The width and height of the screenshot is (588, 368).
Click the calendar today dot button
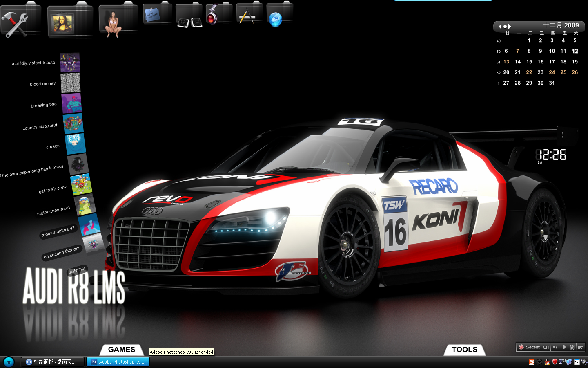click(505, 27)
